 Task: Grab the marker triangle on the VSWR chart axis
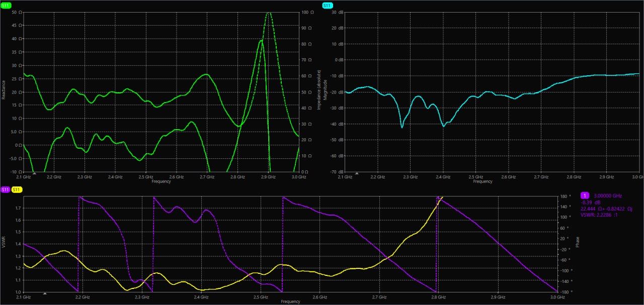(45, 293)
